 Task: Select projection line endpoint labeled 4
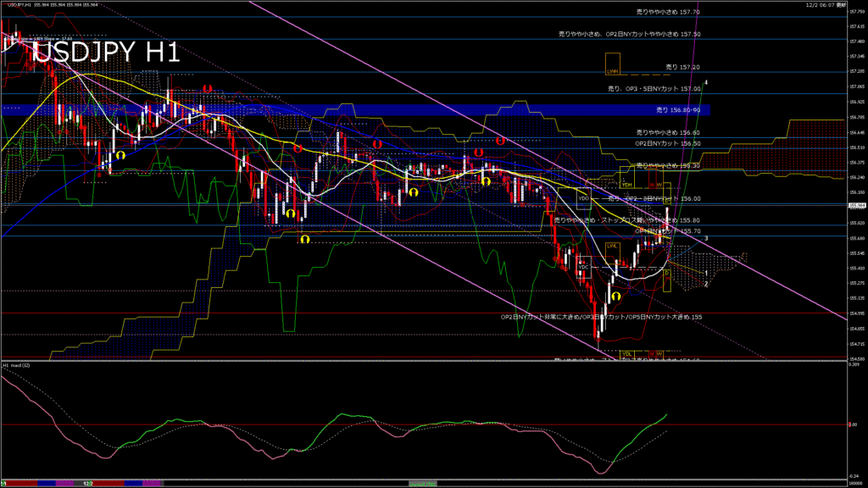point(706,82)
